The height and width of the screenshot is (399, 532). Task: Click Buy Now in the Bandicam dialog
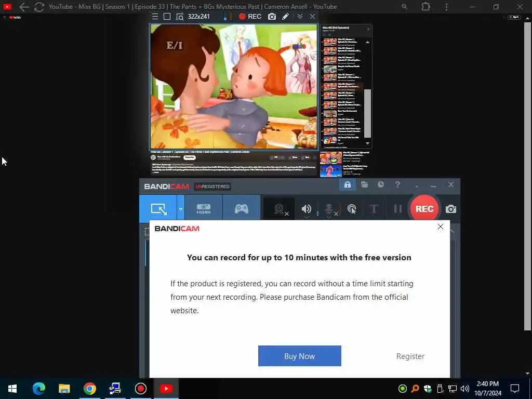click(300, 356)
